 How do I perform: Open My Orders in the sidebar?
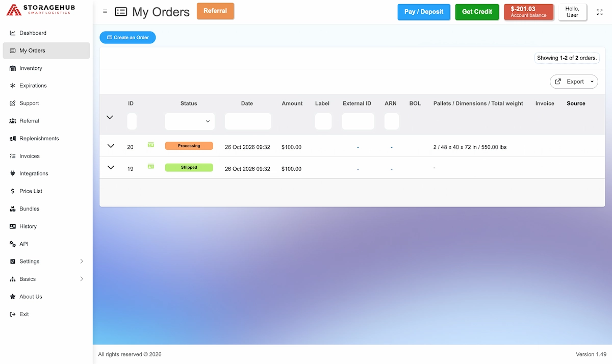[46, 50]
